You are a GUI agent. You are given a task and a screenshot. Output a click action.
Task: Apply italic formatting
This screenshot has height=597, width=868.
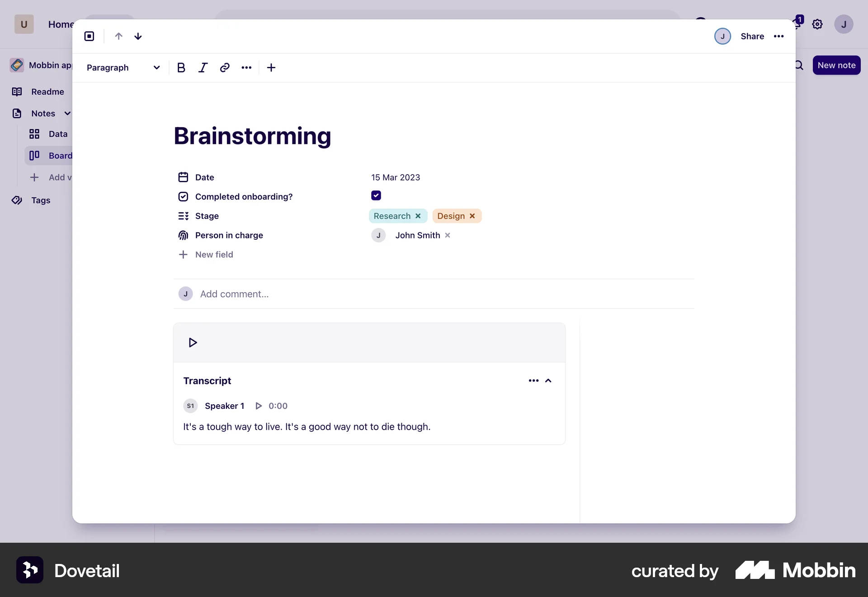coord(203,68)
